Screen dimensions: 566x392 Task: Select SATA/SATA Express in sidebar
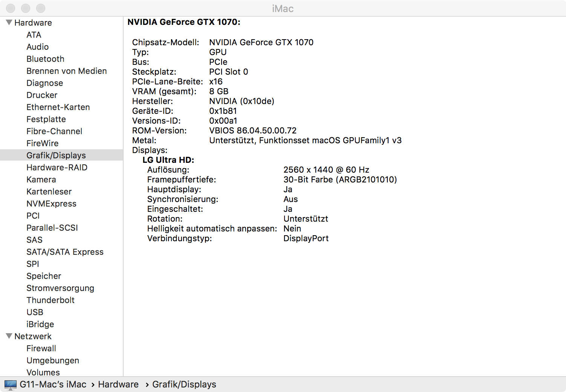tap(65, 252)
